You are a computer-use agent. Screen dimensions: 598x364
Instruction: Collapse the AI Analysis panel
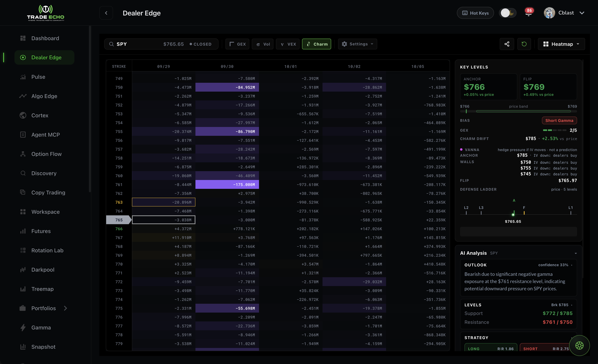coord(576,253)
